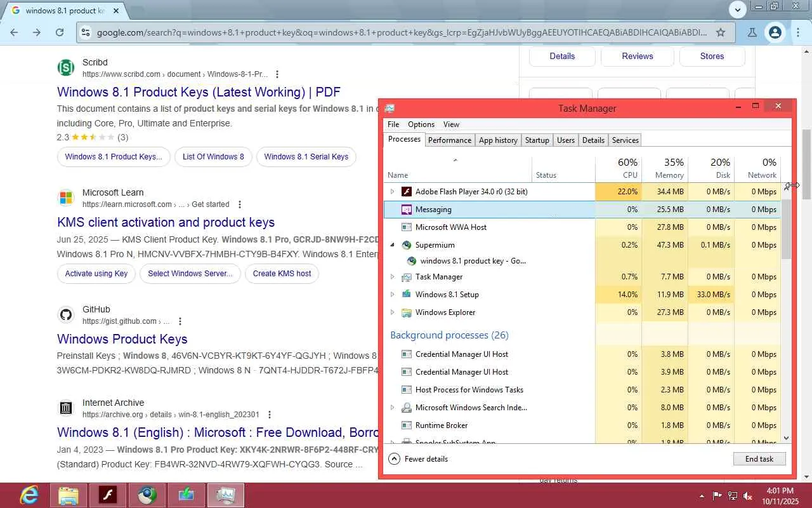The width and height of the screenshot is (812, 508).
Task: Open File Explorer from the taskbar
Action: pos(69,495)
